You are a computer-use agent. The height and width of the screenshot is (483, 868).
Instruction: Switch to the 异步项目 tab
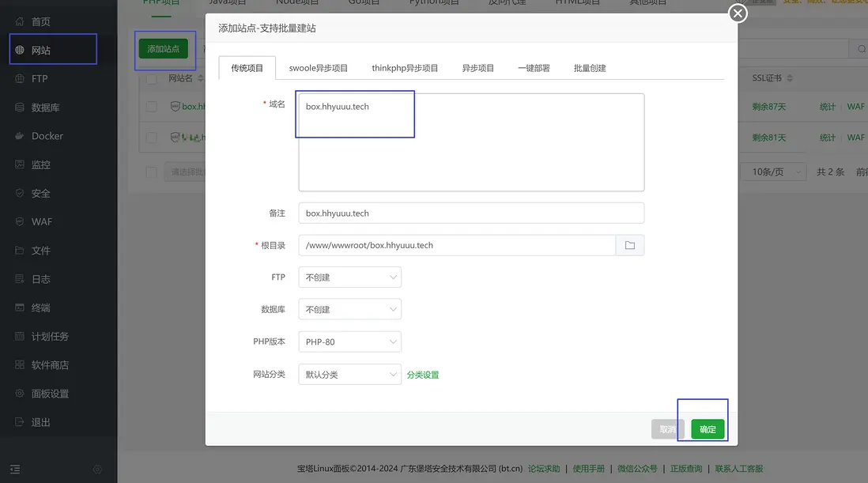pos(477,68)
